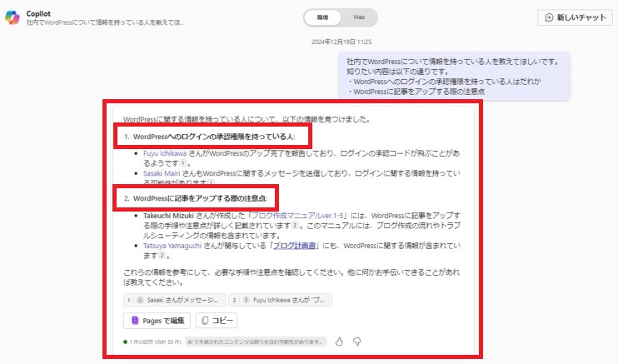This screenshot has height=364, width=618.
Task: Give thumbs up to the response
Action: [x=339, y=342]
